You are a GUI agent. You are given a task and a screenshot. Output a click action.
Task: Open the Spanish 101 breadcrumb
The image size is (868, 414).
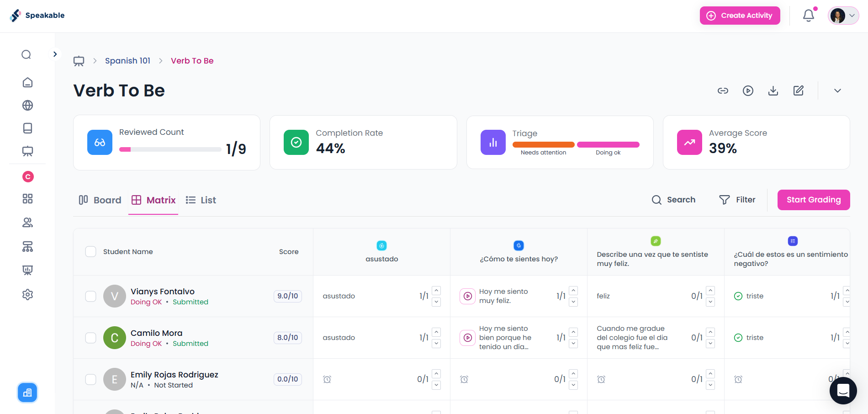pos(127,61)
